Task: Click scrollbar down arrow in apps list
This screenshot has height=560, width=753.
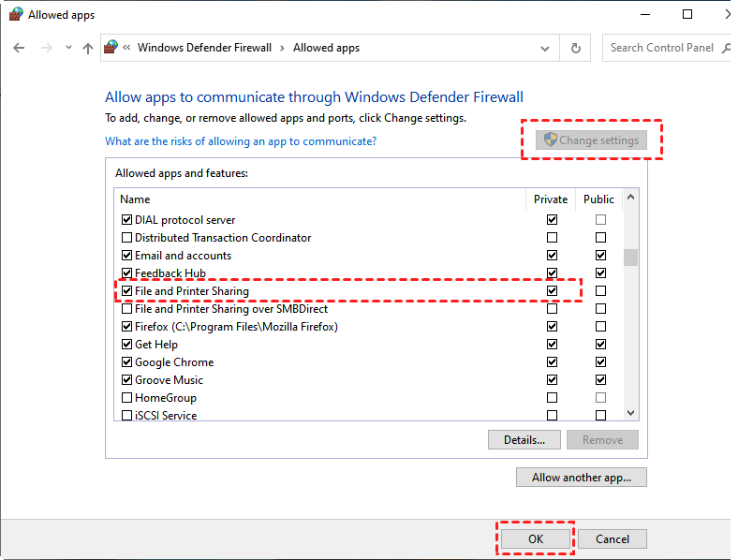Action: [631, 412]
